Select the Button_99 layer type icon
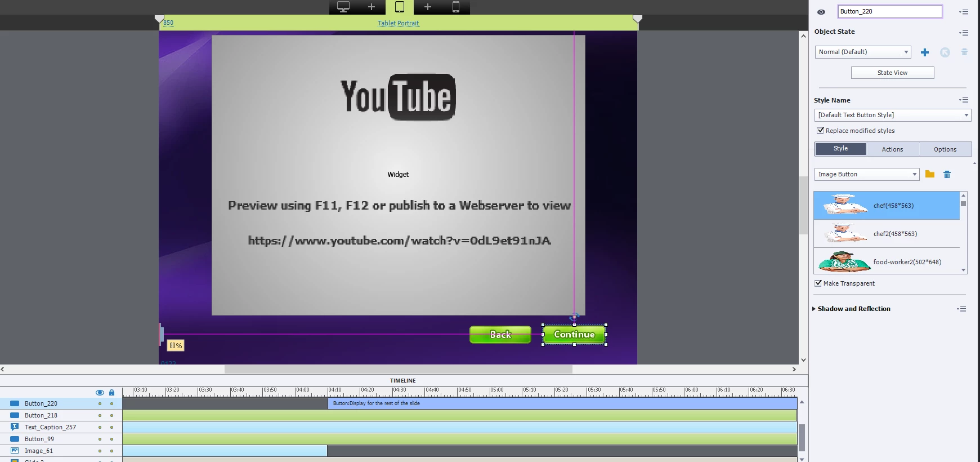The width and height of the screenshot is (980, 462). [x=15, y=439]
